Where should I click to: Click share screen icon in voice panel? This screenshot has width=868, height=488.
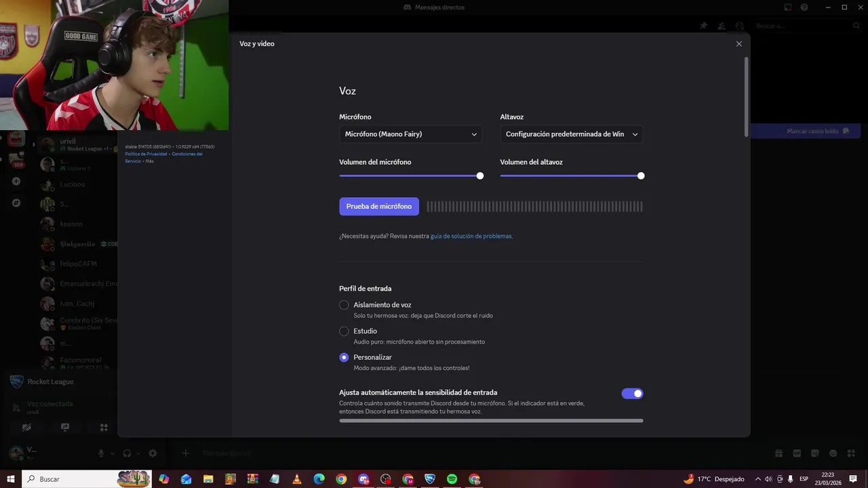[x=65, y=428]
